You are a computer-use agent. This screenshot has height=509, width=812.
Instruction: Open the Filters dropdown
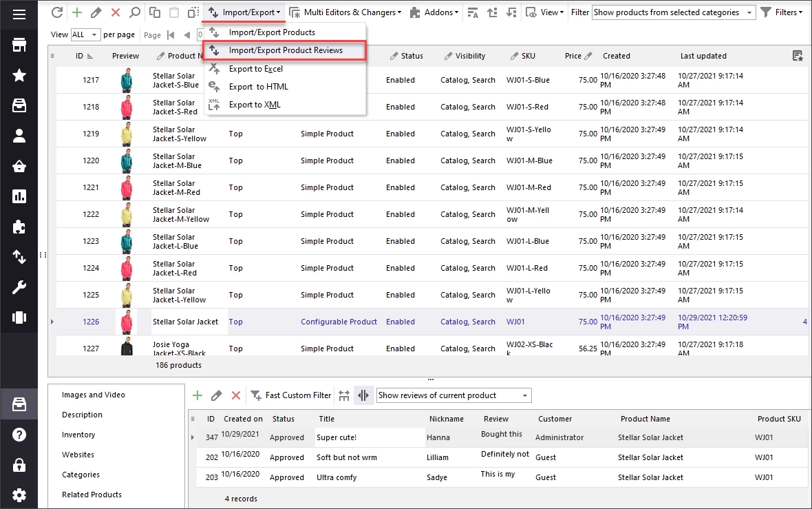(x=782, y=12)
